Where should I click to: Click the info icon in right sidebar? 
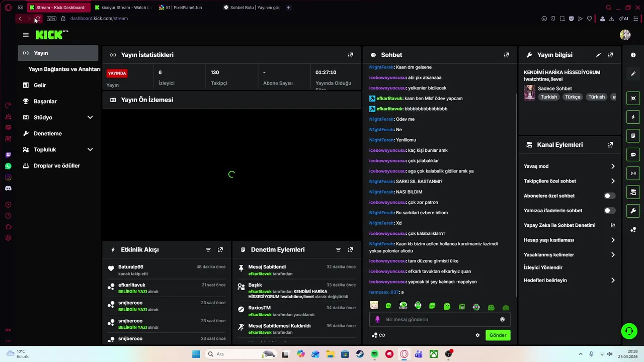coord(633,55)
